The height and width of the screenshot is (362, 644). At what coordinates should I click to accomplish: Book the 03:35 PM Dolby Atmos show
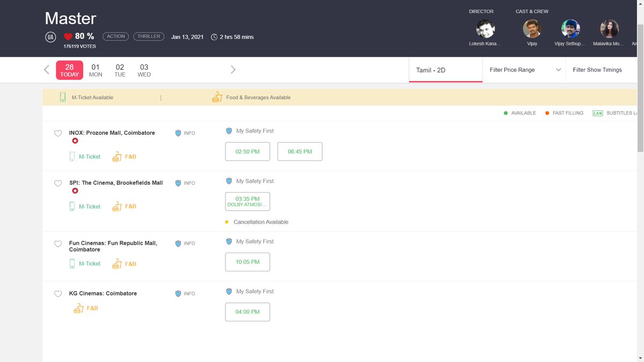coord(247,202)
